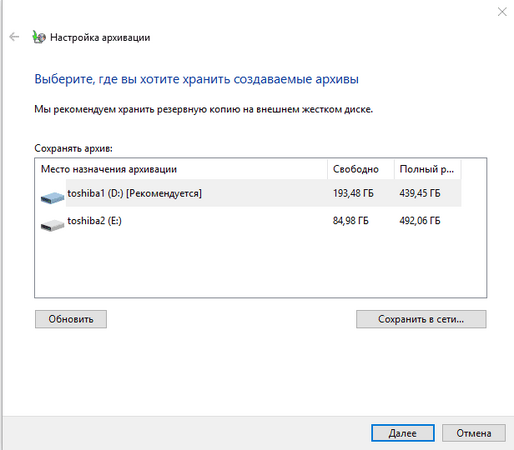Click the backup setup wizard icon
The image size is (514, 450).
point(39,37)
